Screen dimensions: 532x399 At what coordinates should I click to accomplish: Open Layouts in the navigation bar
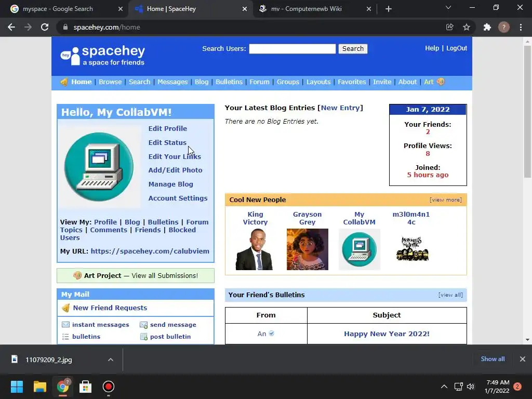pos(318,82)
